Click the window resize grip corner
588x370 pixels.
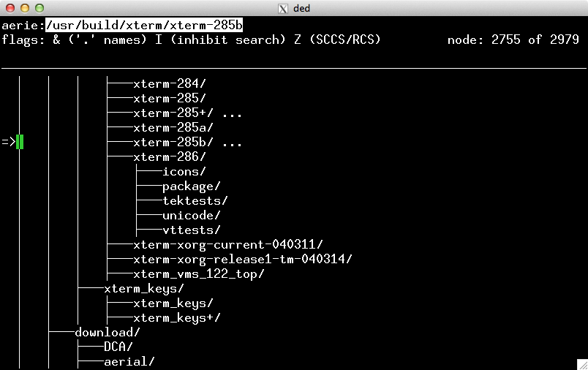pos(581,363)
